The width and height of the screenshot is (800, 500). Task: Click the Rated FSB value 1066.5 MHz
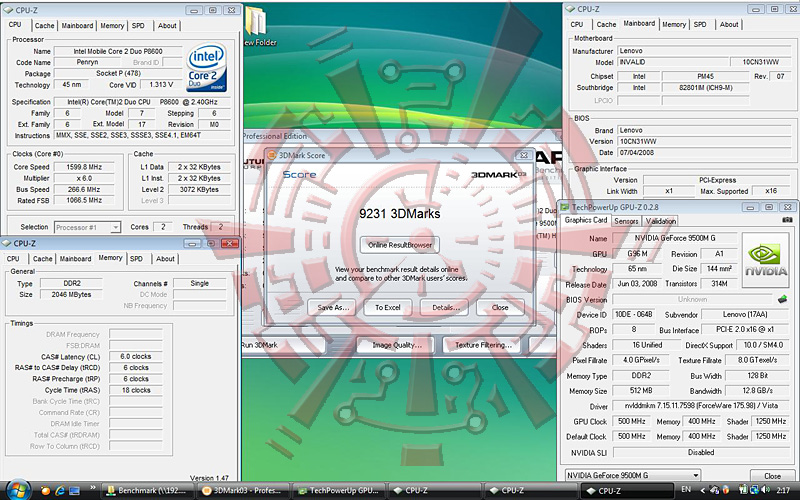[84, 201]
